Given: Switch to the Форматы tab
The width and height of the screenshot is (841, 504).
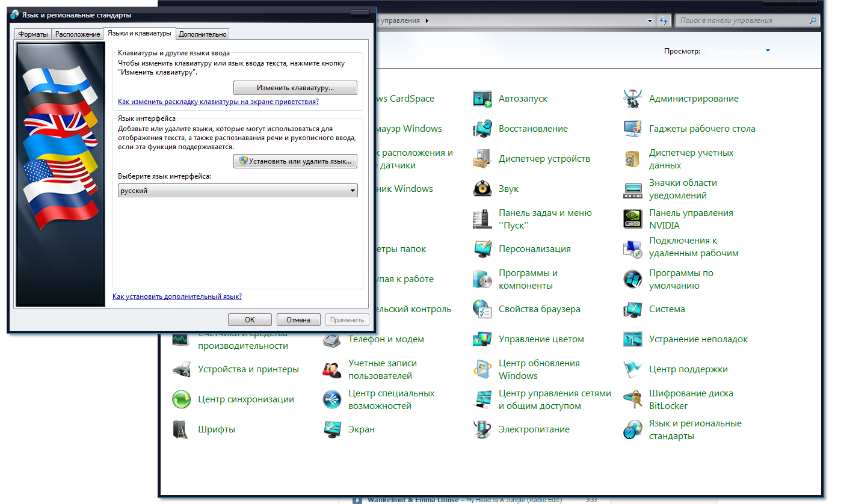Looking at the screenshot, I should pos(32,34).
